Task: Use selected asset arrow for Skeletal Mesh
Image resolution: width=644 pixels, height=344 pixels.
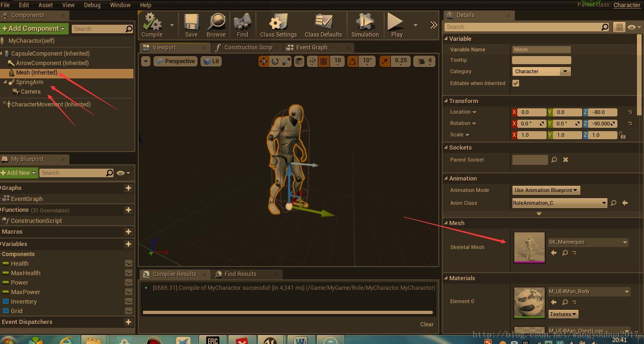Action: pyautogui.click(x=554, y=253)
